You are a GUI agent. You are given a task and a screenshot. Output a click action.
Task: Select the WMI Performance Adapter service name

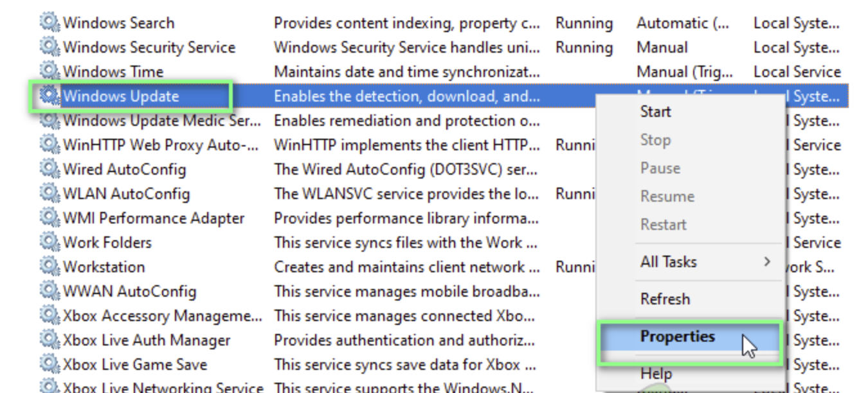(154, 218)
